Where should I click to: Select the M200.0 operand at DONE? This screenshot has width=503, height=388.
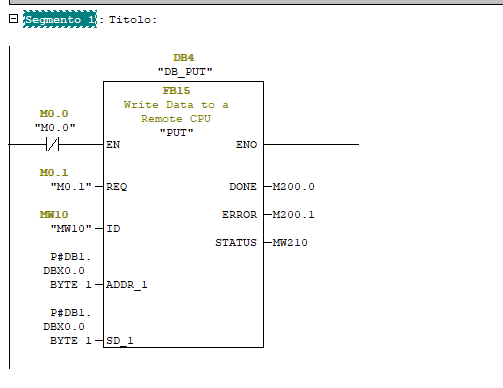pyautogui.click(x=293, y=187)
